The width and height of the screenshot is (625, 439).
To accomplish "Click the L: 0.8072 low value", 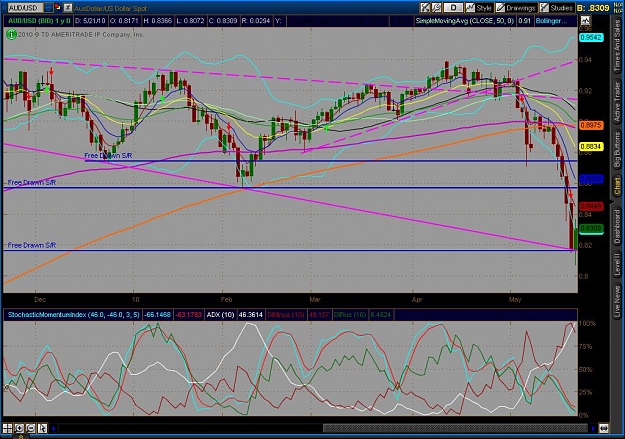I will point(190,21).
